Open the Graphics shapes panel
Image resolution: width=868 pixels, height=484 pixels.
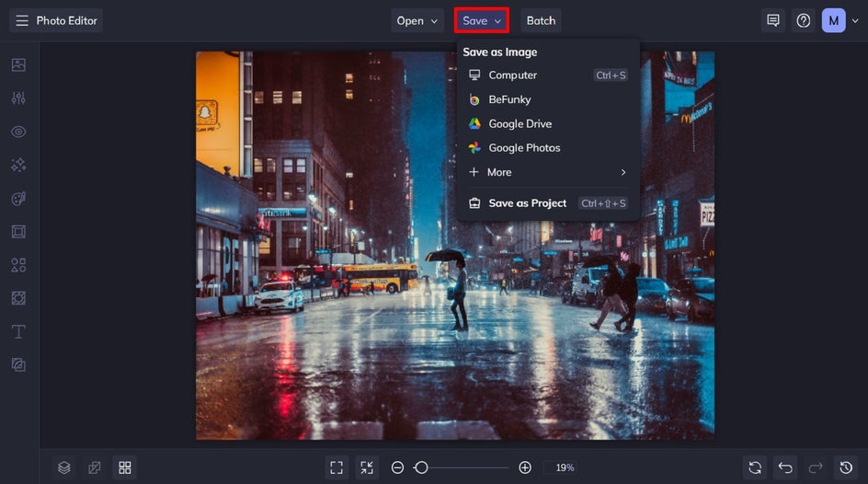(18, 265)
